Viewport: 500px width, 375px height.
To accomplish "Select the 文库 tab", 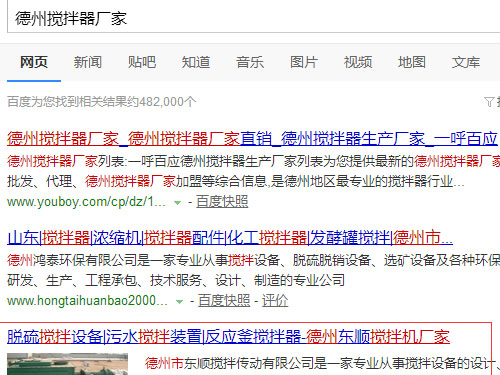I will click(x=466, y=62).
